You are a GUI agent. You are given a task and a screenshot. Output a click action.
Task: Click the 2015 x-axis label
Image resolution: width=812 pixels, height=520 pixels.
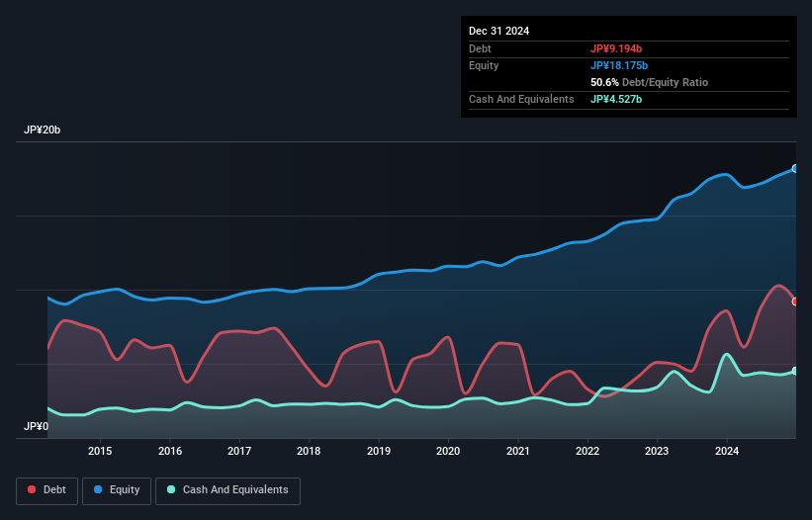(100, 451)
